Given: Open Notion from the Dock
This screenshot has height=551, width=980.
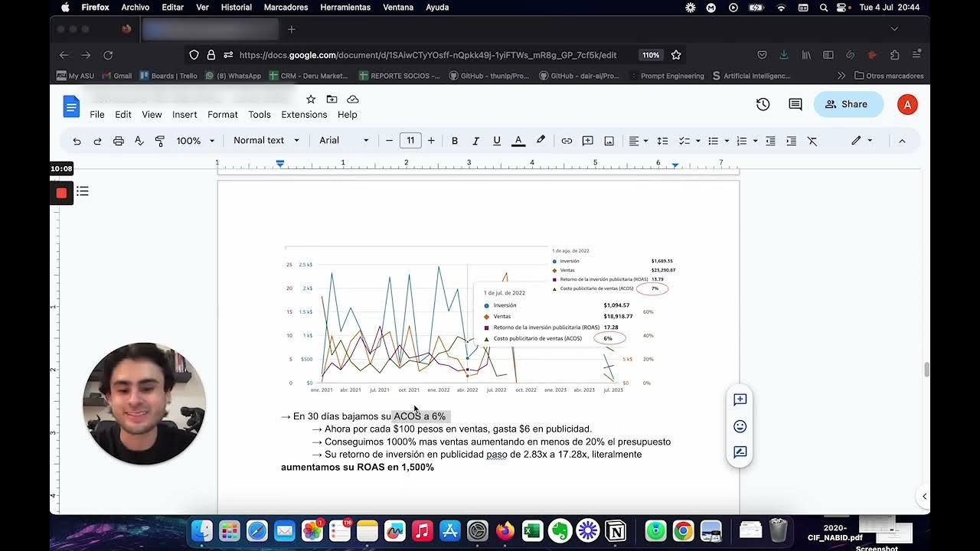Looking at the screenshot, I should 616,530.
